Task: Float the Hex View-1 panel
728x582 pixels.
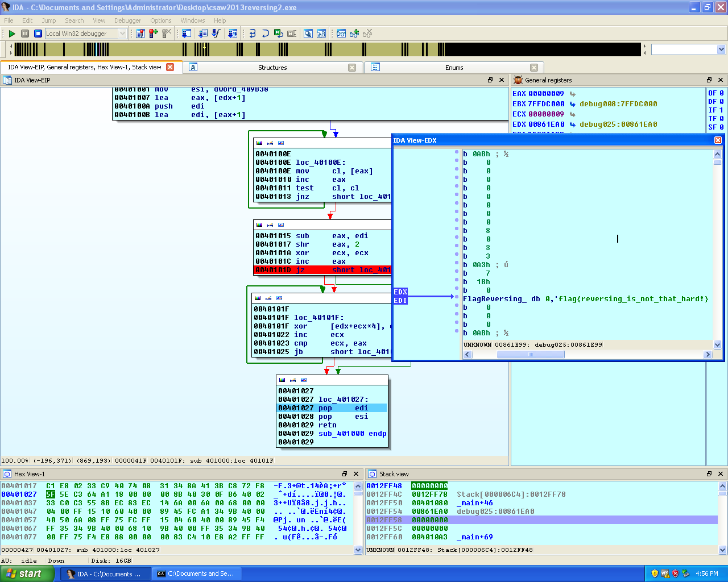Action: 345,474
